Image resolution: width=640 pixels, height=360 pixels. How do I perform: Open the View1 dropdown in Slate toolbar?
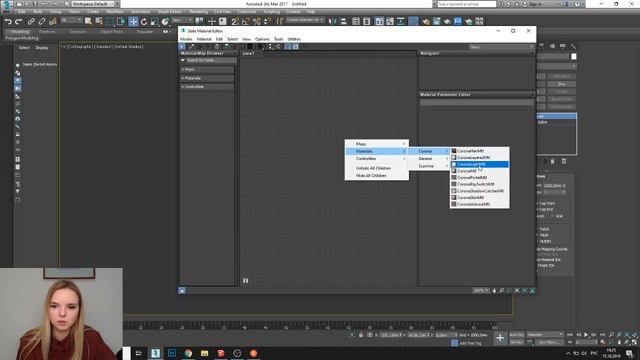502,47
